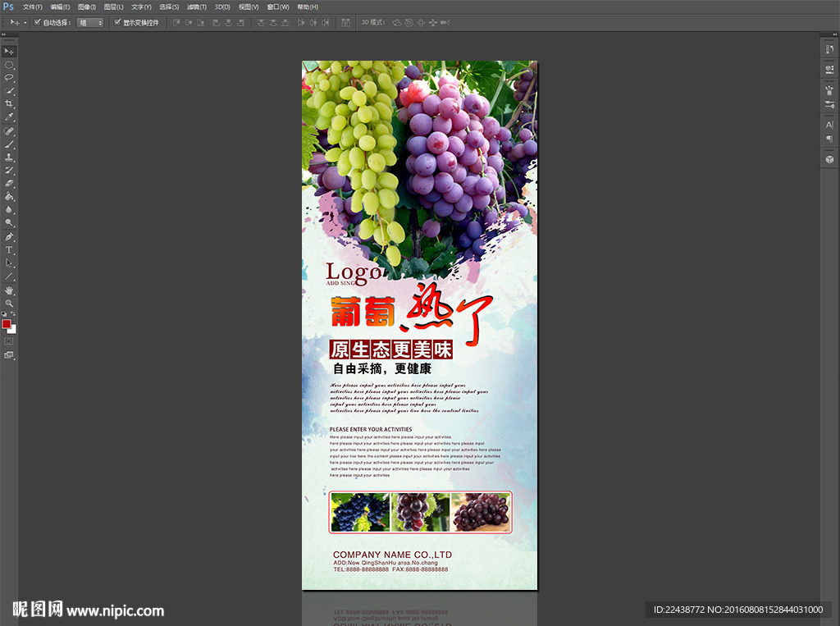Click the 3D rotate mode icon
The height and width of the screenshot is (626, 840).
[x=397, y=22]
